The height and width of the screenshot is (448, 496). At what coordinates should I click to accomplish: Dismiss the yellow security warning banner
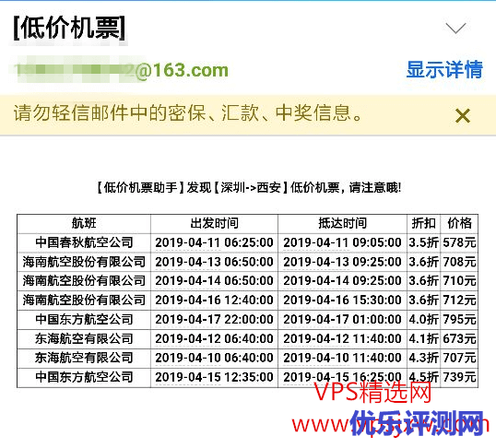click(x=463, y=116)
